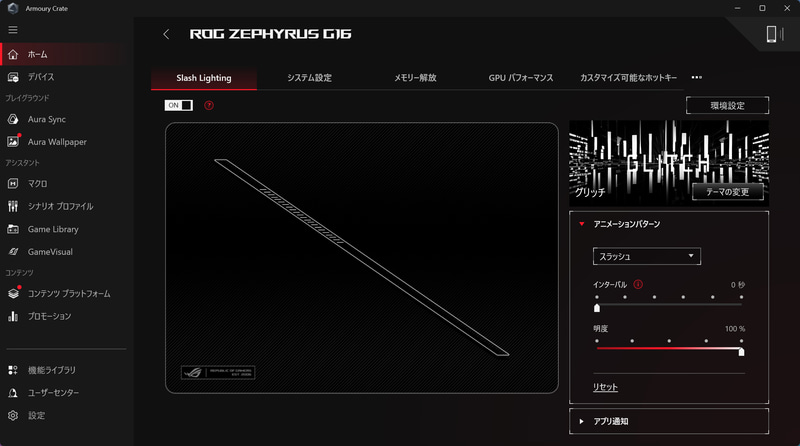Switch to the GPU パフォーマンス tab
Screen dimensions: 800x446
tap(520, 78)
